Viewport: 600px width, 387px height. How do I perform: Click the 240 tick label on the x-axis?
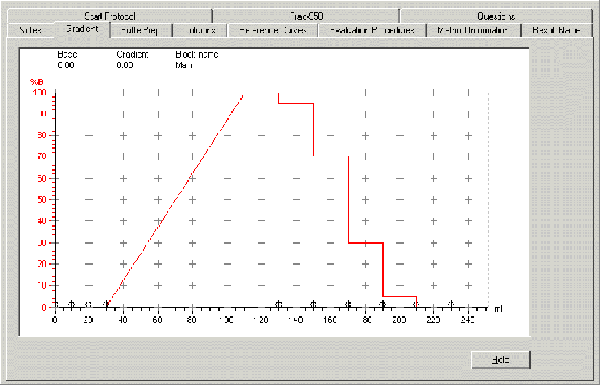pos(468,320)
